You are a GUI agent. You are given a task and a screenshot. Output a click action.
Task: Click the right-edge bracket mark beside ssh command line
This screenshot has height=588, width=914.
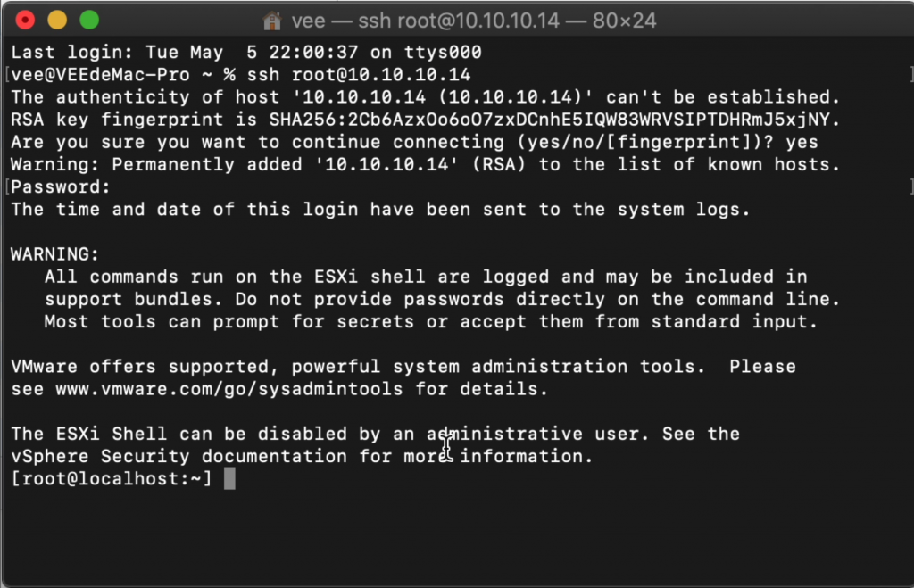tap(911, 75)
